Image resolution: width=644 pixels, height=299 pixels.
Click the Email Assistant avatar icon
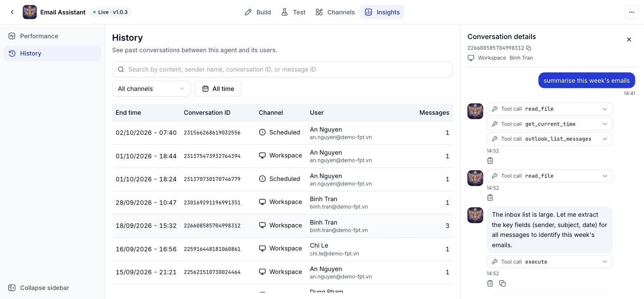(30, 12)
